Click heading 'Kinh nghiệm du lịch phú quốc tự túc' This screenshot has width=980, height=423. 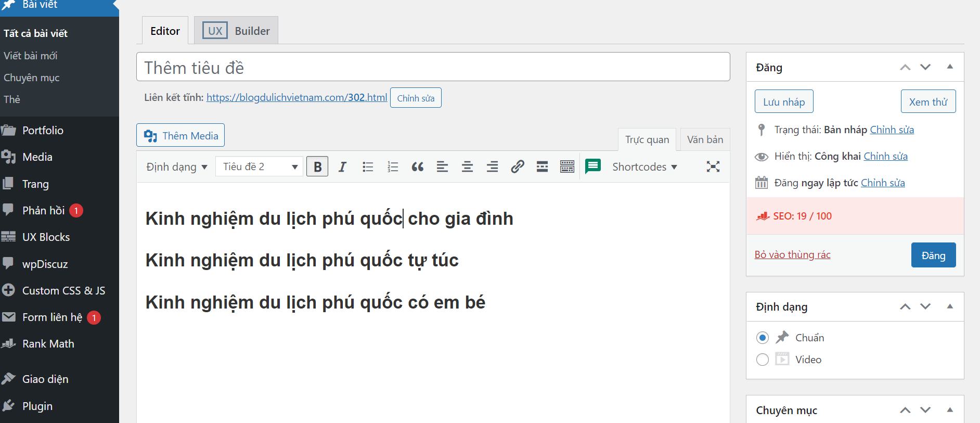(x=302, y=260)
